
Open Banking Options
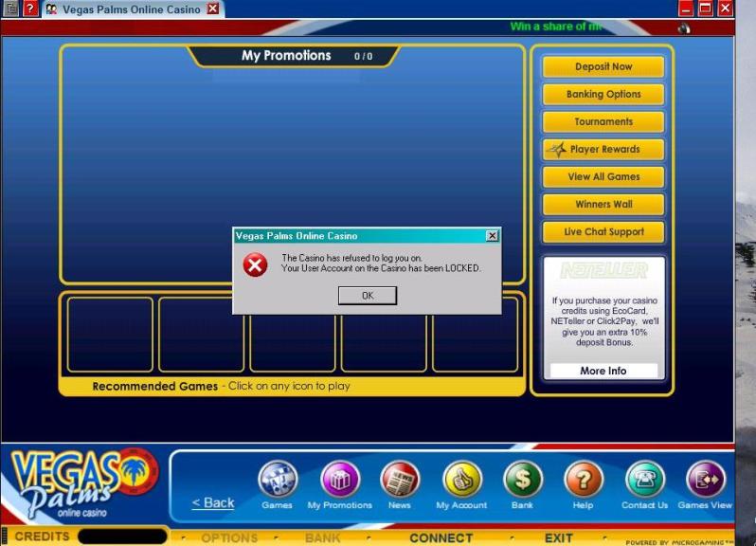603,94
